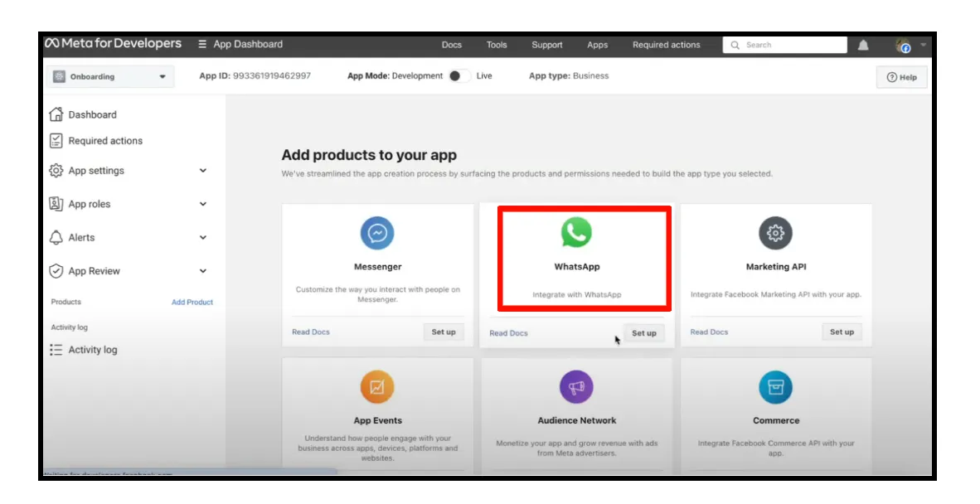Click the Commerce card title
The height and width of the screenshot is (504, 980).
(x=775, y=420)
